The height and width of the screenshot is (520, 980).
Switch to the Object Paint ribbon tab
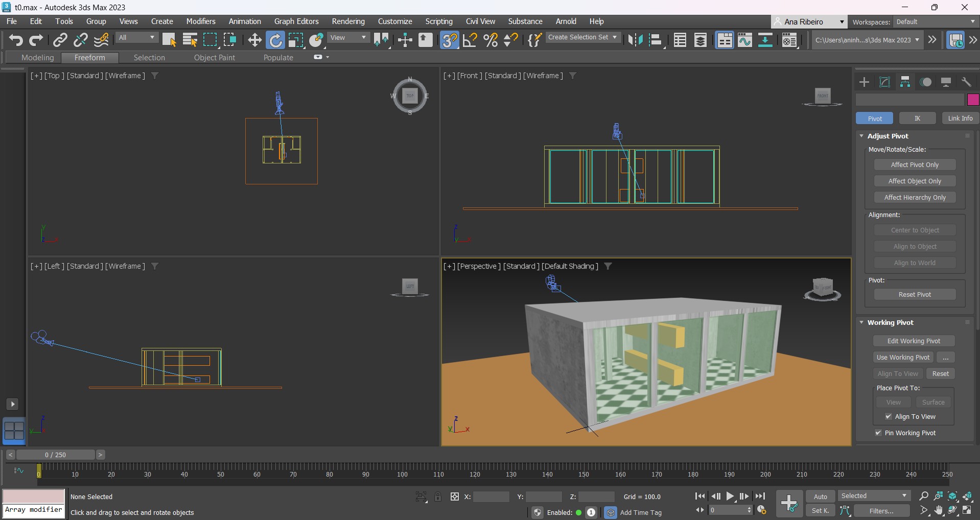tap(214, 58)
